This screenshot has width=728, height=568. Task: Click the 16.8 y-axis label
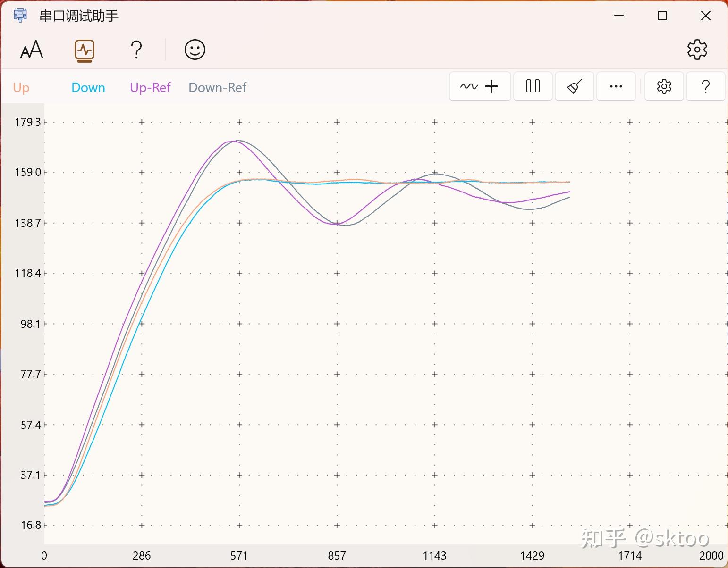tap(30, 525)
